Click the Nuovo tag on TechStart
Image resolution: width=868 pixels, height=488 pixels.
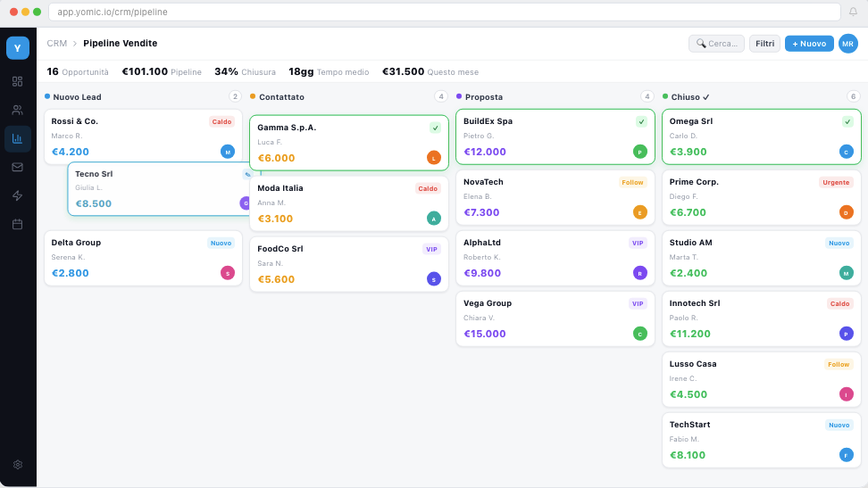(839, 425)
